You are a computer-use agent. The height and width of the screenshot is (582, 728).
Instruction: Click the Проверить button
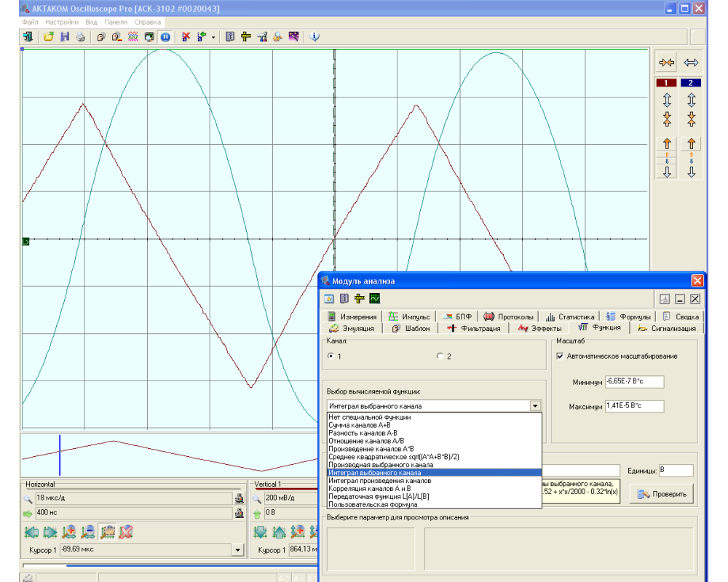tap(661, 495)
